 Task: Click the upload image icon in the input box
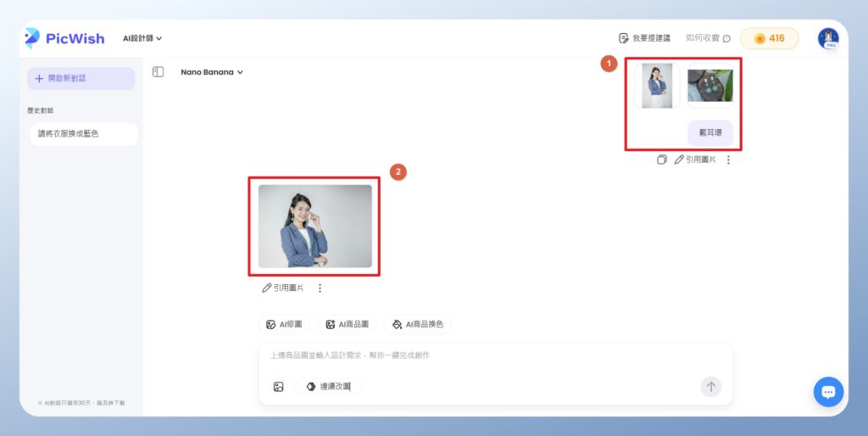[x=279, y=387]
